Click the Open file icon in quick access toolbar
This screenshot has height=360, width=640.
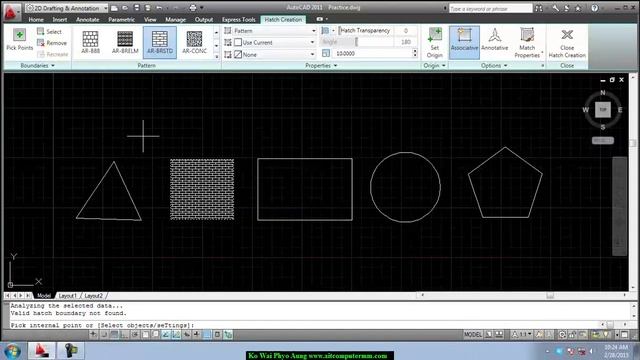click(x=114, y=8)
